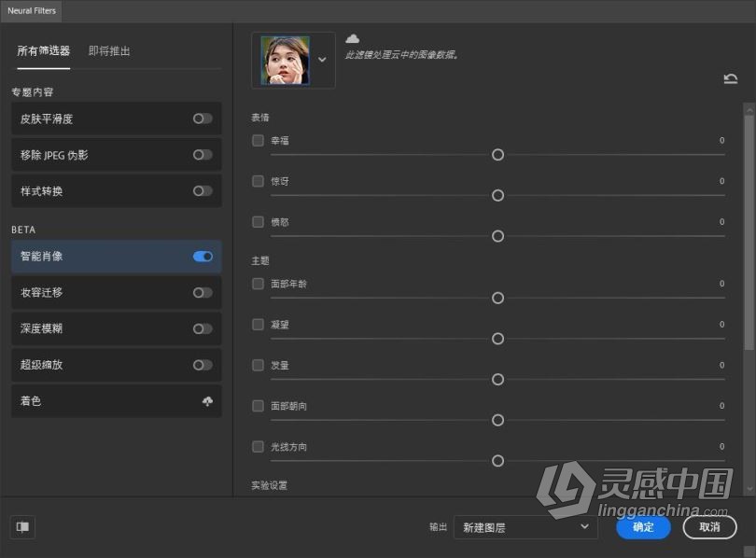
Task: Disable the 智能肖像 filter switch
Action: tap(203, 257)
